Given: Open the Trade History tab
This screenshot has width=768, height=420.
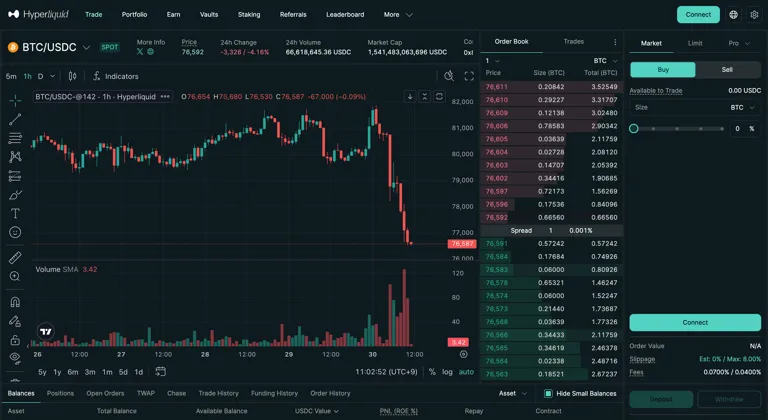Looking at the screenshot, I should coord(218,394).
